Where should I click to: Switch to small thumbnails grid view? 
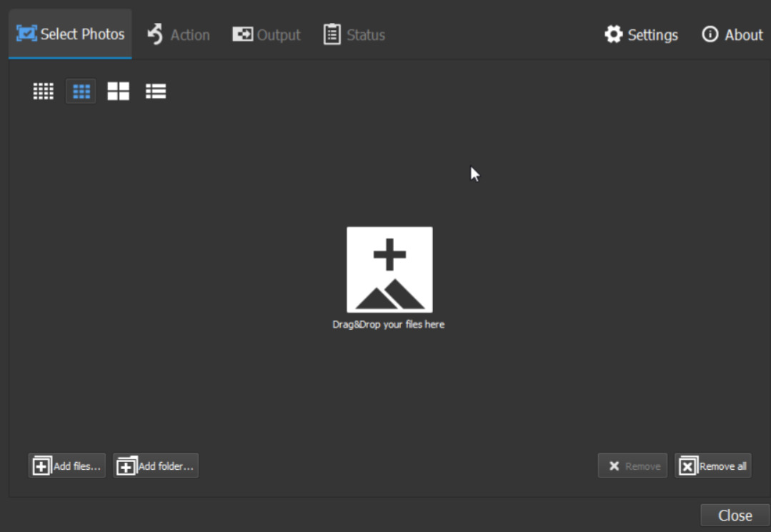[44, 91]
